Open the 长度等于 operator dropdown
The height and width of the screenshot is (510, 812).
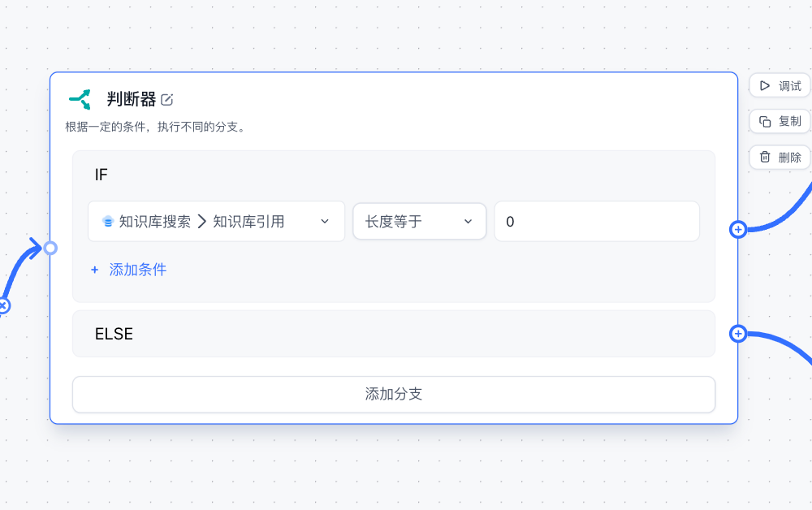click(x=419, y=221)
